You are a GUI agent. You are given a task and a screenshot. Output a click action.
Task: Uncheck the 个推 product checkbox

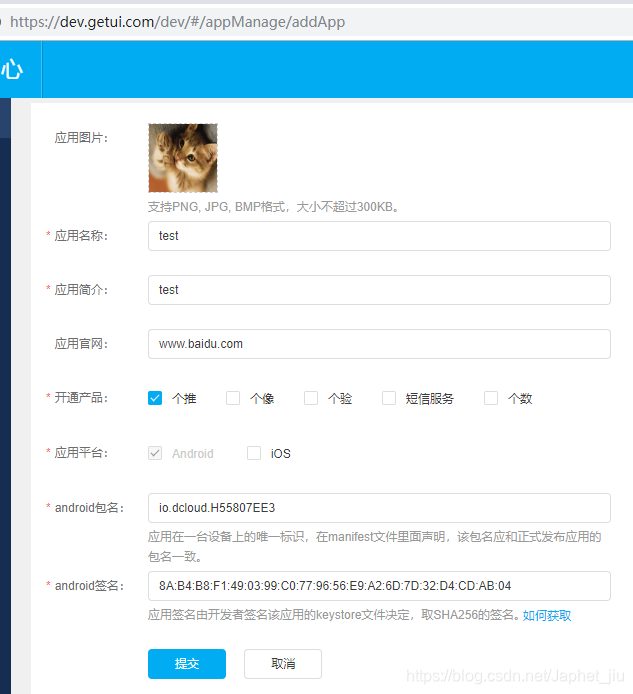point(155,398)
